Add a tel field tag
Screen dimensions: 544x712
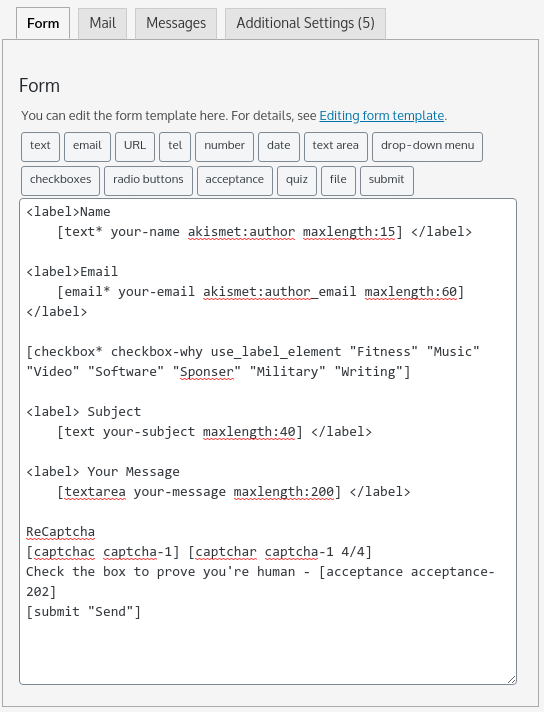(x=175, y=147)
